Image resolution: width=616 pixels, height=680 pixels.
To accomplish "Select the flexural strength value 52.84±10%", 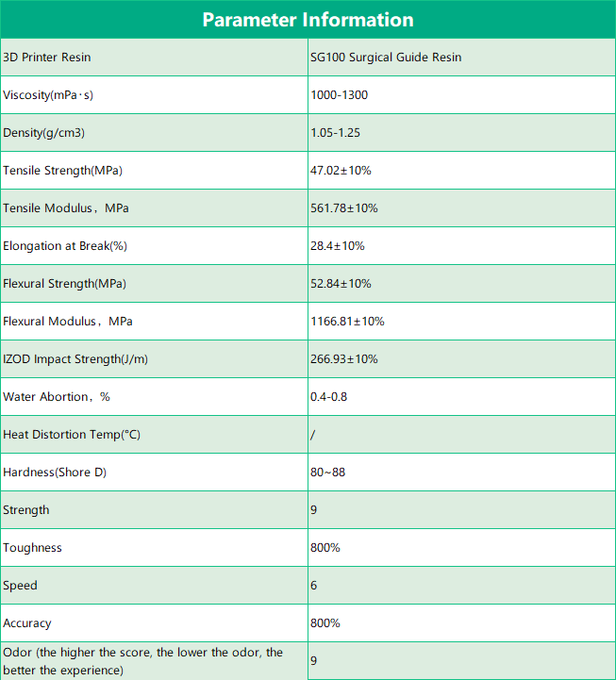I will coord(341,284).
